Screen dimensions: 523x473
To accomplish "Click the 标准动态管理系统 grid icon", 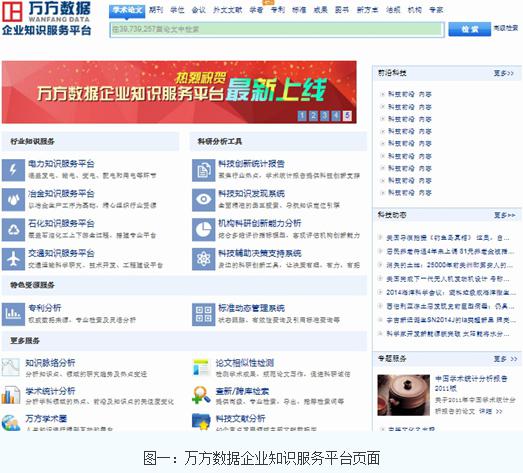I will coord(203,314).
